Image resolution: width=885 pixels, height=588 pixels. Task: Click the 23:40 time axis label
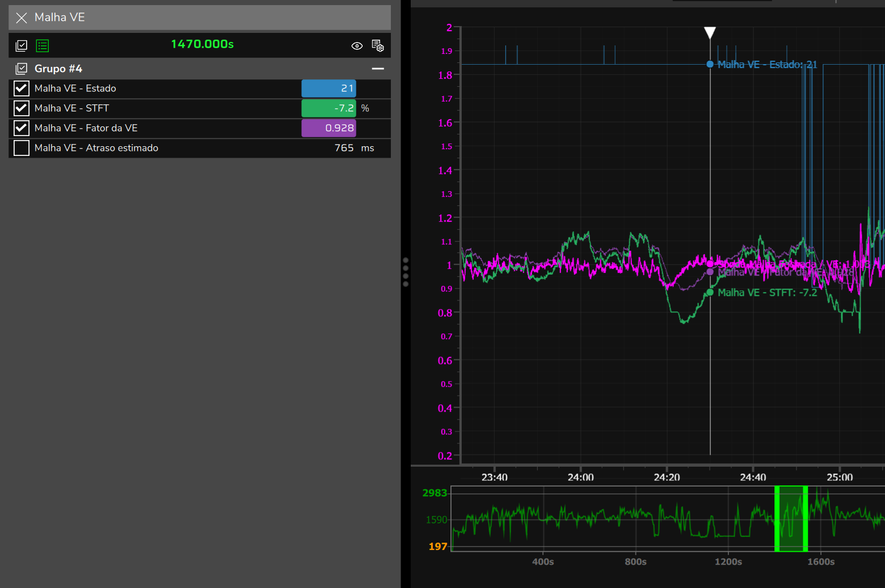tap(495, 477)
